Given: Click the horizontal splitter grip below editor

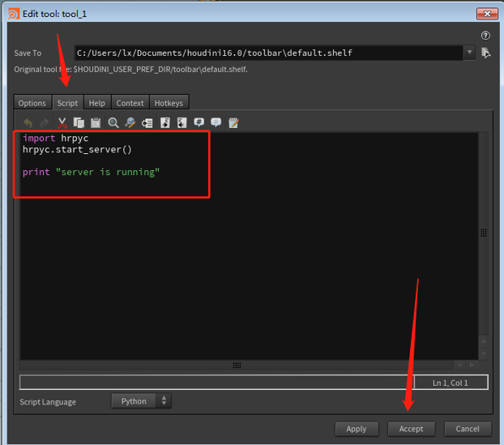Looking at the screenshot, I should 237,365.
